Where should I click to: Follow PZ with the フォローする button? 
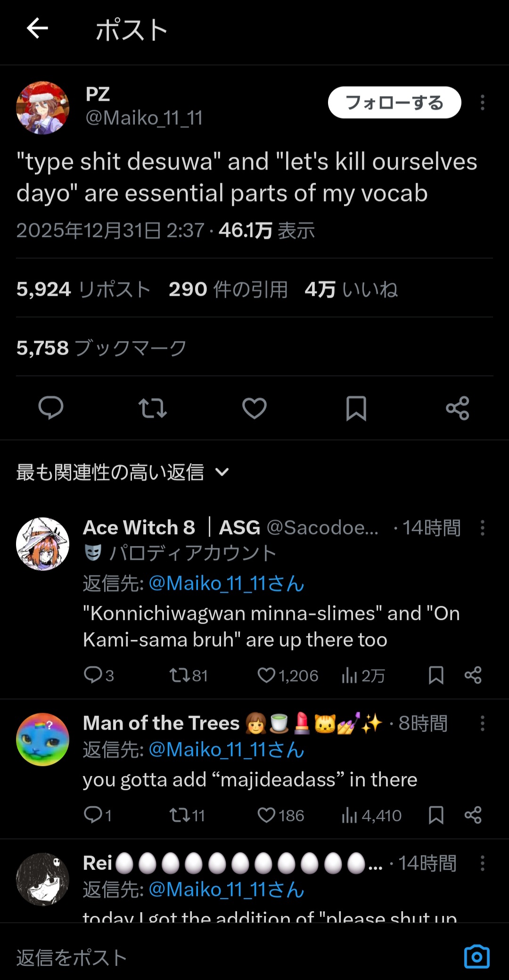click(394, 103)
